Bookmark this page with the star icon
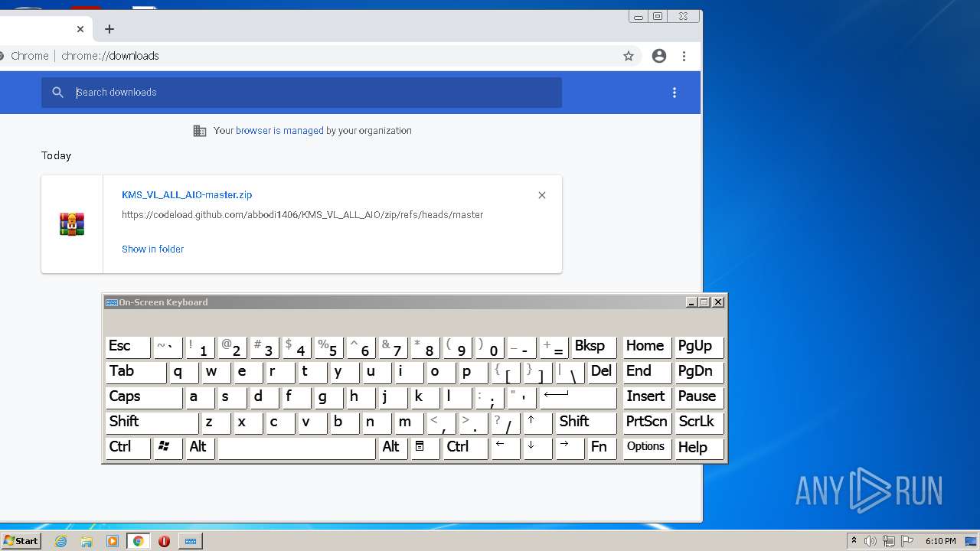Viewport: 980px width, 551px height. (629, 56)
